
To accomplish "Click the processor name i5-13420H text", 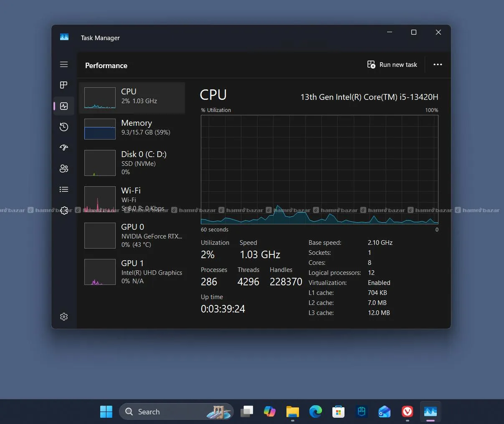I will pyautogui.click(x=370, y=97).
